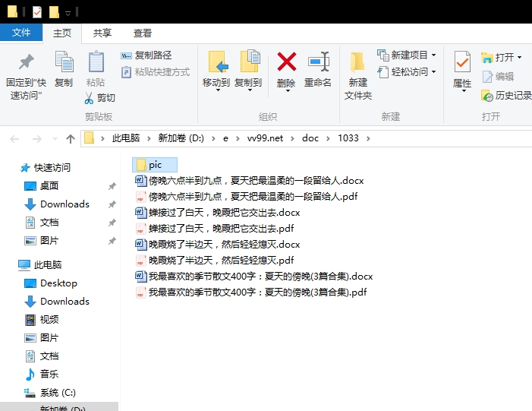Select 蝉接过了白天 docx file
The width and height of the screenshot is (532, 411).
[218, 213]
